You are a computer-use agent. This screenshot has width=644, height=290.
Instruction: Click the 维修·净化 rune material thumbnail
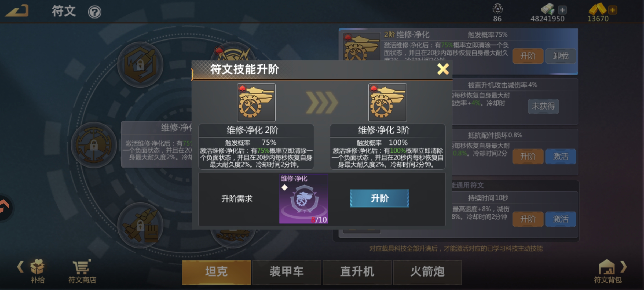point(303,199)
